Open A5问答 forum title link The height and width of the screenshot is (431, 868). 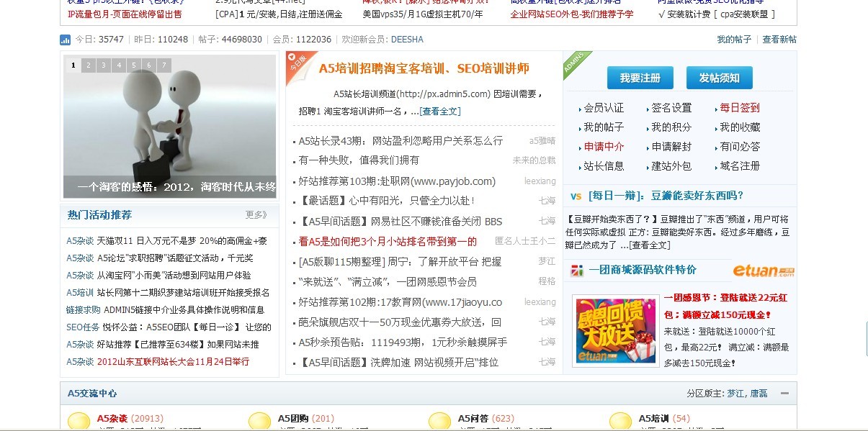coord(473,418)
